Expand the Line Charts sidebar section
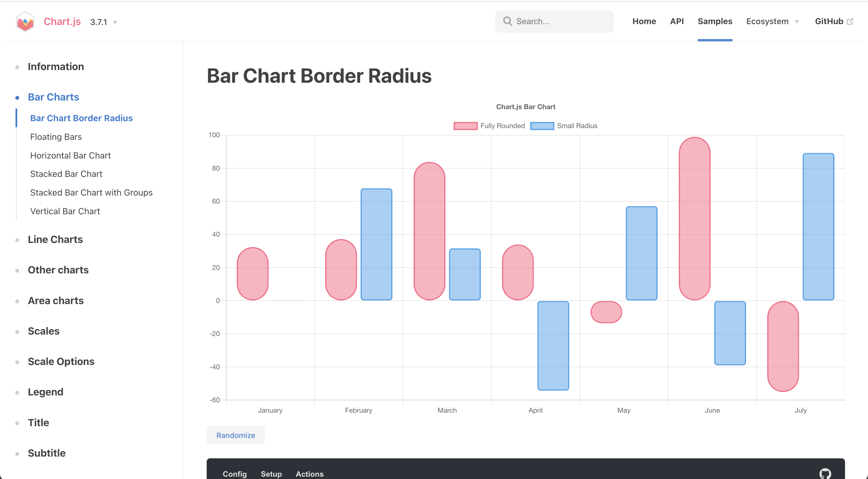This screenshot has width=868, height=479. 55,239
